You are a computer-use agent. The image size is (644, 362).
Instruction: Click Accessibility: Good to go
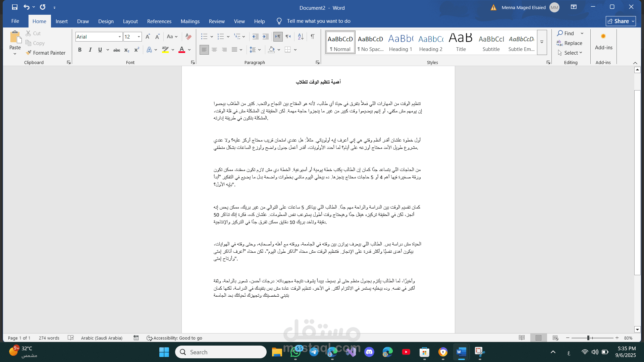174,338
